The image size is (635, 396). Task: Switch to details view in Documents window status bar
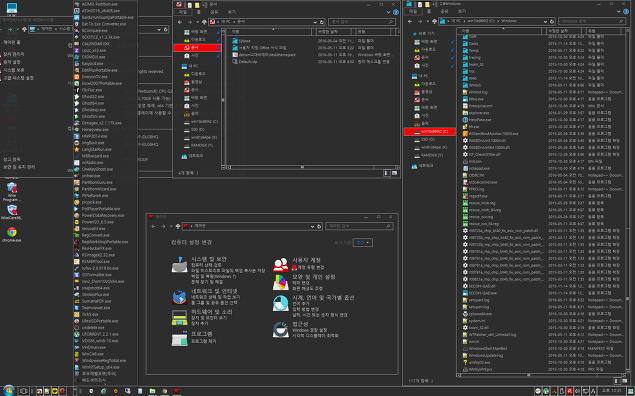[387, 173]
